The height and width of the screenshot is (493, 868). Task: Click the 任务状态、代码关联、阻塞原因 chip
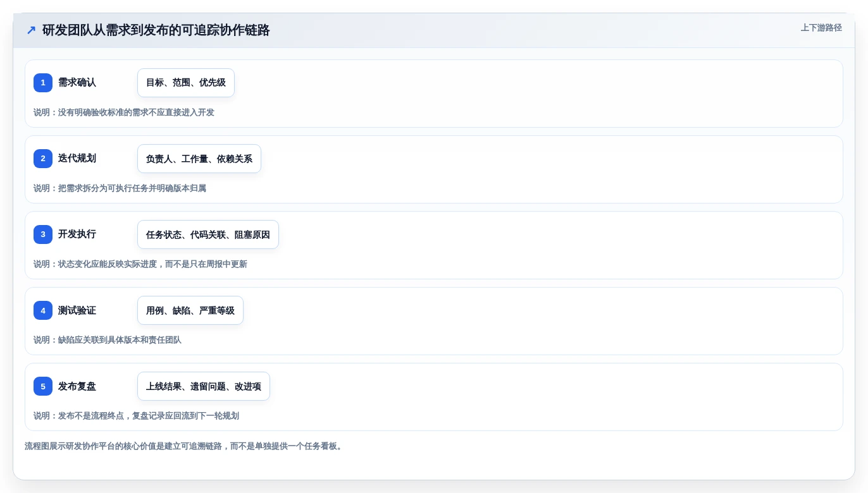point(208,234)
